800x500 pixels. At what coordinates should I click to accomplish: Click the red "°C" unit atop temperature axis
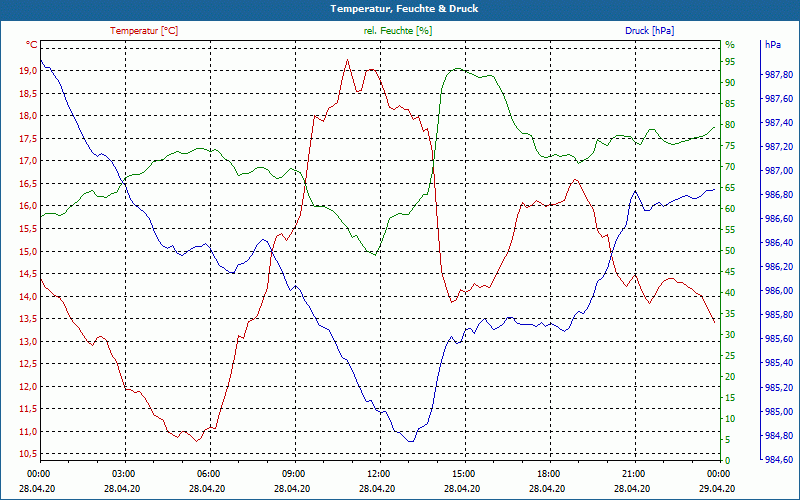tap(32, 45)
